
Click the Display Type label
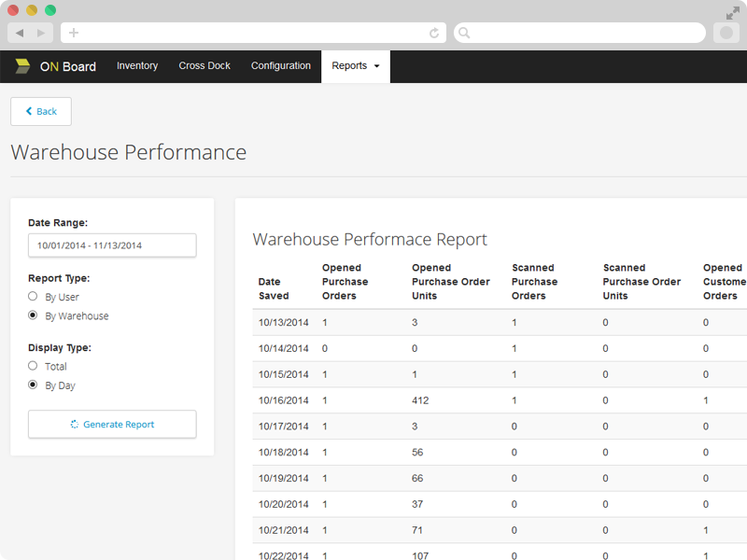pos(60,347)
